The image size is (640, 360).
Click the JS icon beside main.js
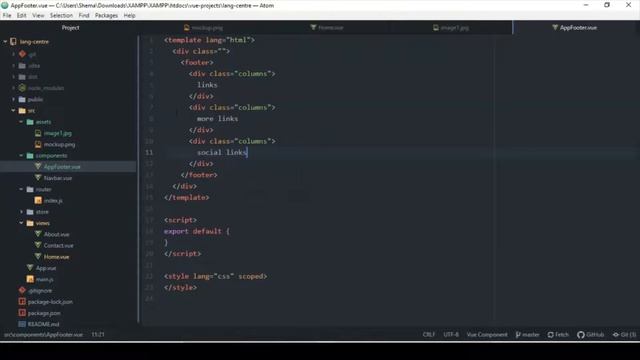30,279
